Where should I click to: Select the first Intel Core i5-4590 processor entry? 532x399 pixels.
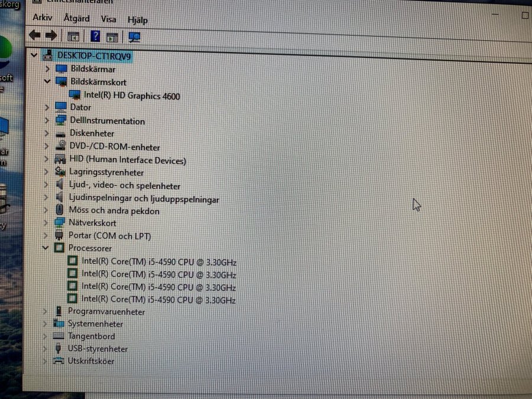coord(158,261)
